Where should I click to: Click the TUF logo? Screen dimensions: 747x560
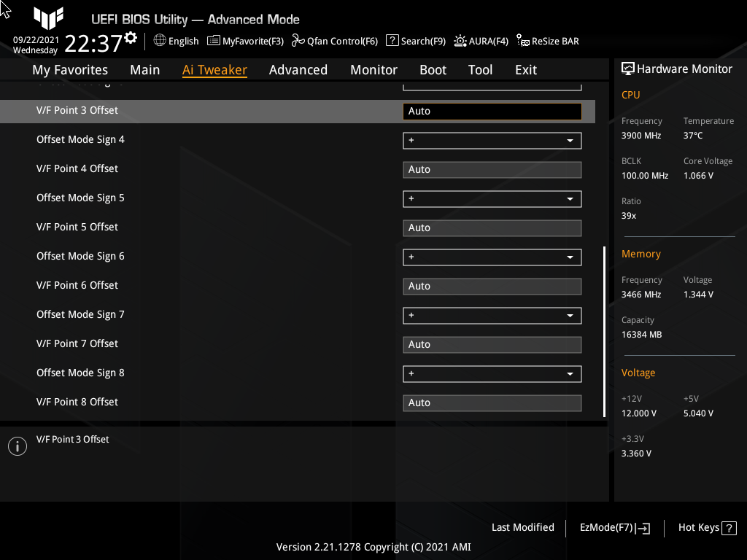pos(49,18)
